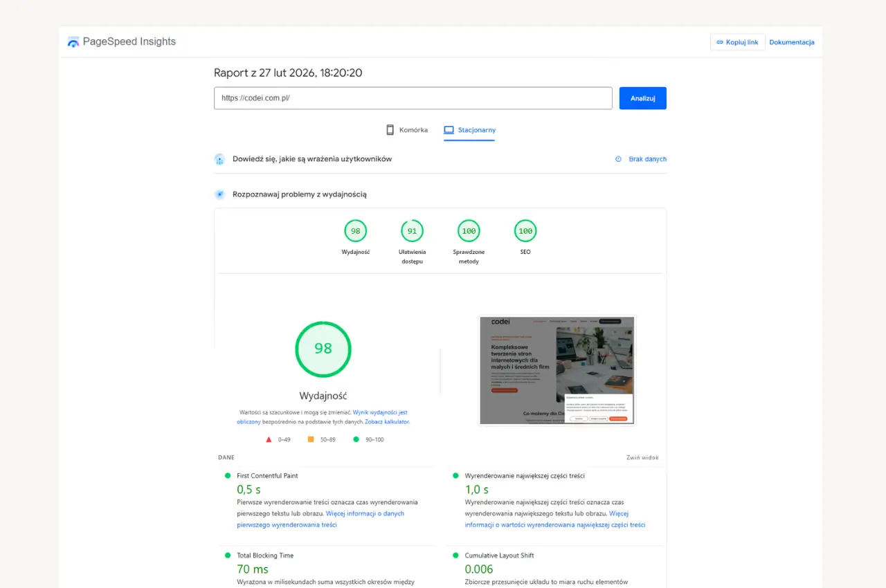This screenshot has height=588, width=886.
Task: Click the Dowiedz się, jakie są wrażenia użytkowników heading
Action: tap(312, 159)
